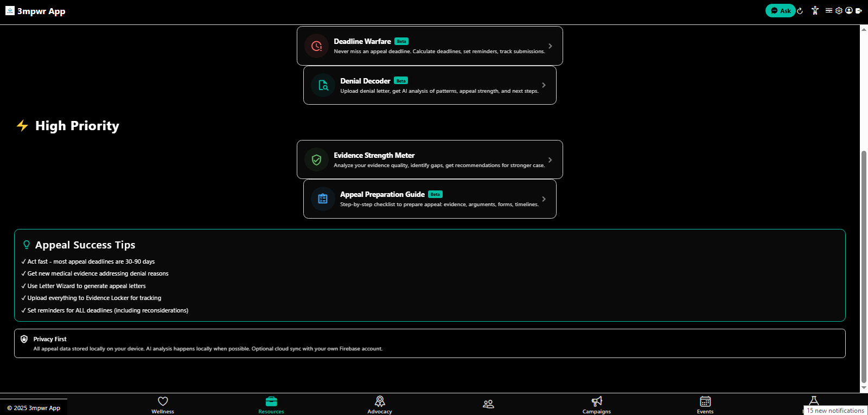Open the settings gear icon

[839, 10]
